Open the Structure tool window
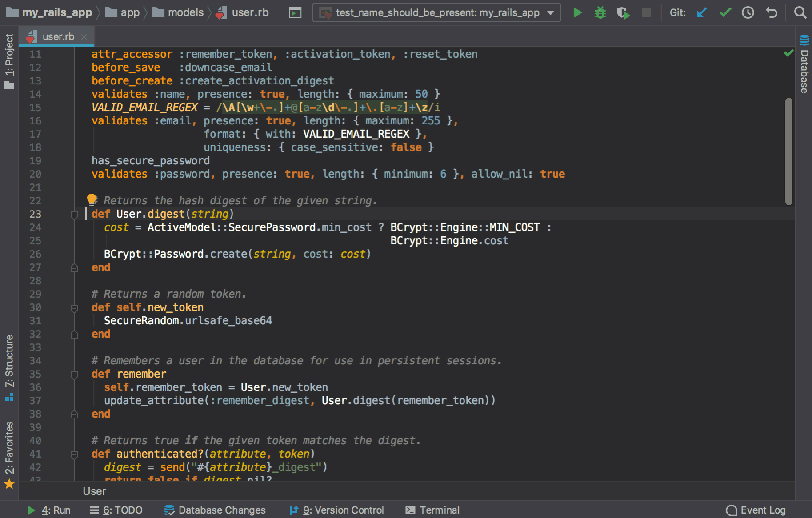 (x=9, y=367)
